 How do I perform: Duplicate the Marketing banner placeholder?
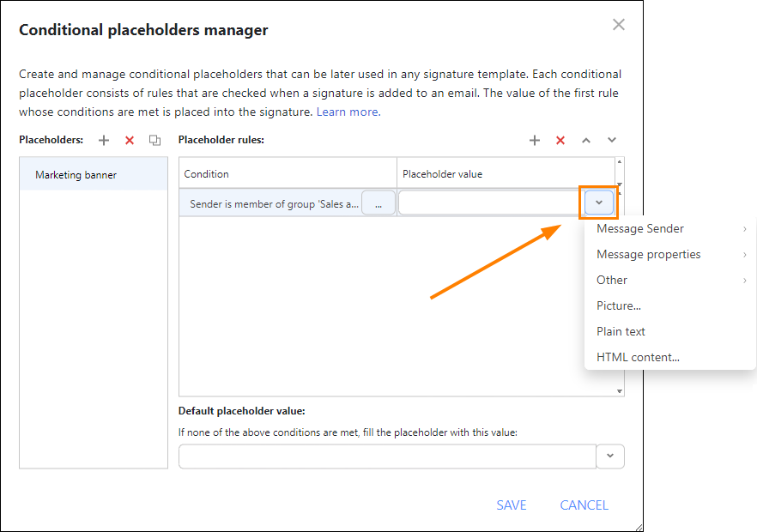(x=153, y=140)
